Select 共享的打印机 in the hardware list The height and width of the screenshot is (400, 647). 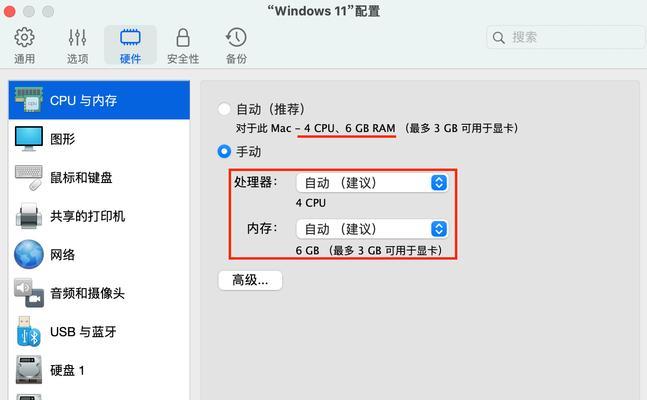coord(99,216)
